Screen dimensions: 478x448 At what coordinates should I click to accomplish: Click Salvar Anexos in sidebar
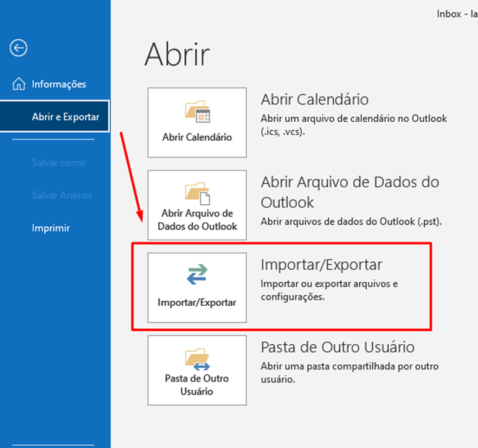(x=61, y=196)
